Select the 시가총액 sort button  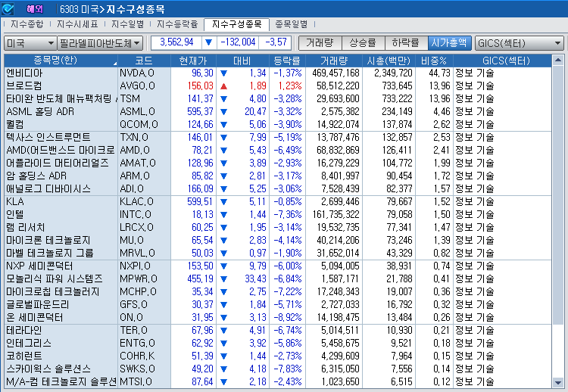[449, 43]
